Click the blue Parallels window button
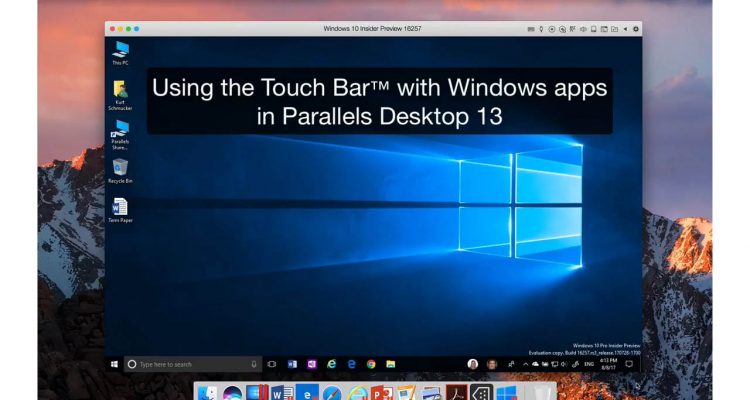750x400 pixels. click(136, 29)
